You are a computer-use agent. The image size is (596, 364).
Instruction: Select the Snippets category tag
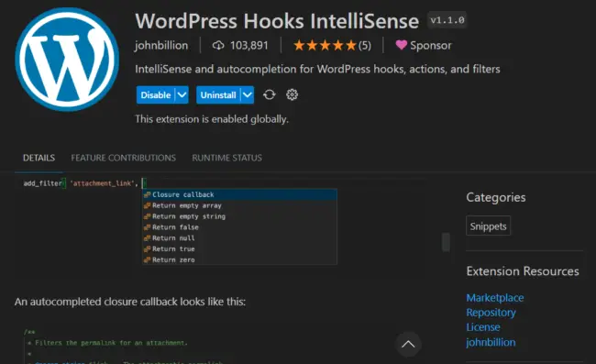point(488,226)
